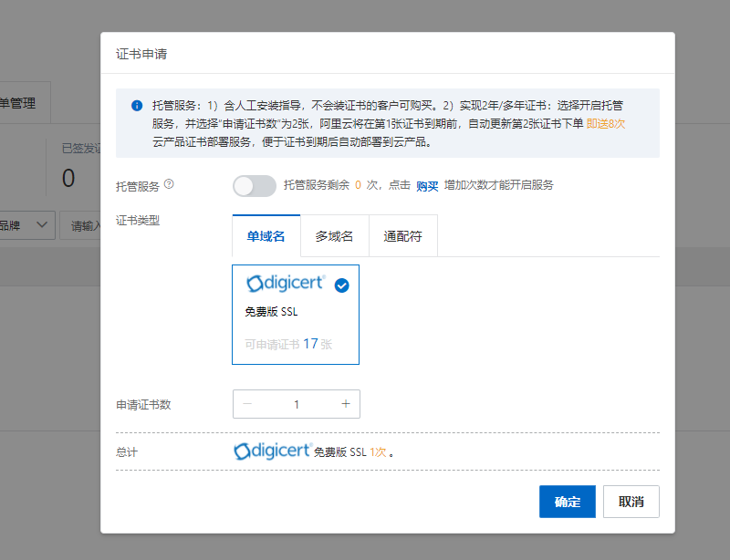
Task: Click the 已签发 count 0 behind dialog
Action: pyautogui.click(x=68, y=178)
